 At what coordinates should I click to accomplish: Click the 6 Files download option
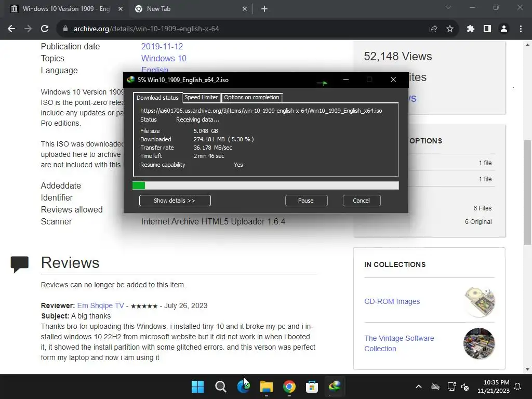482,208
